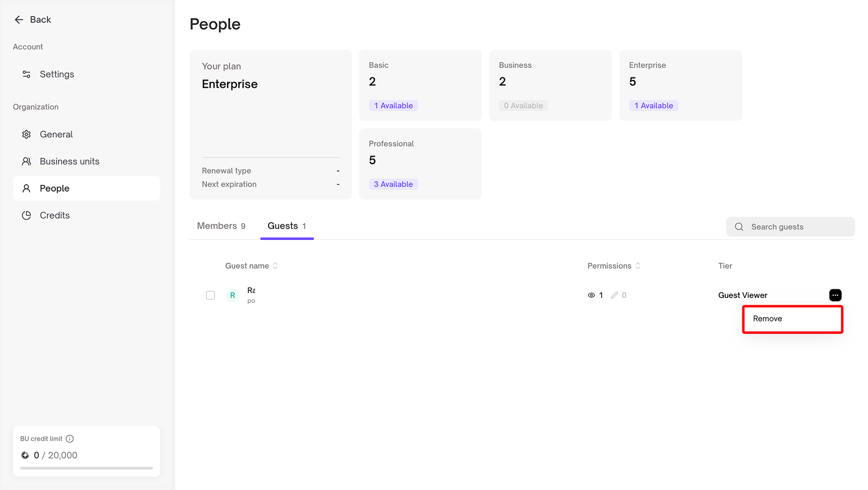
Task: Click the three-dot menu for guest row
Action: coord(835,295)
